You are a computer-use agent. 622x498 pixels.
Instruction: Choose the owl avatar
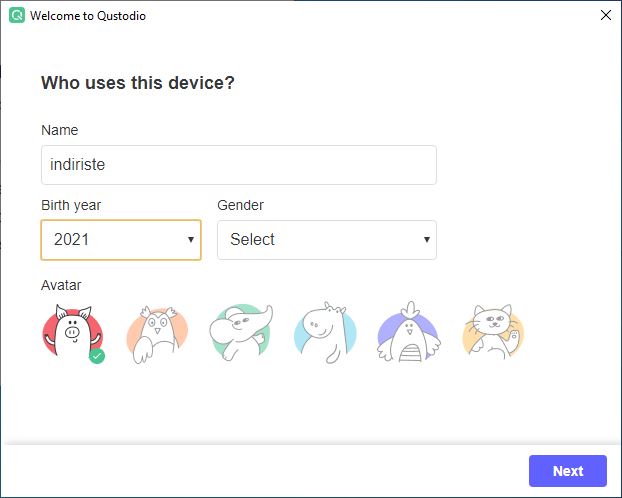click(157, 334)
